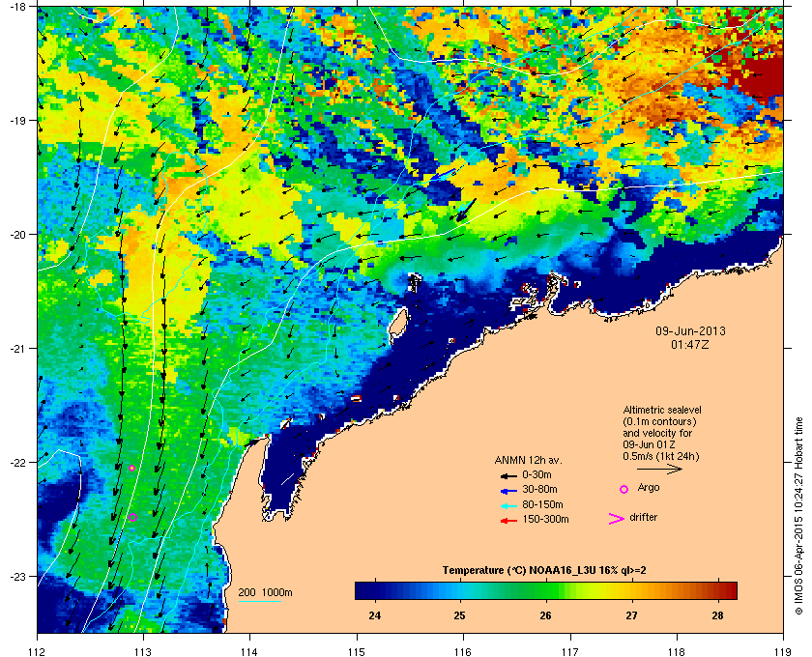Image resolution: width=812 pixels, height=657 pixels.
Task: Click the '150-300m' depth label
Action: 545,519
